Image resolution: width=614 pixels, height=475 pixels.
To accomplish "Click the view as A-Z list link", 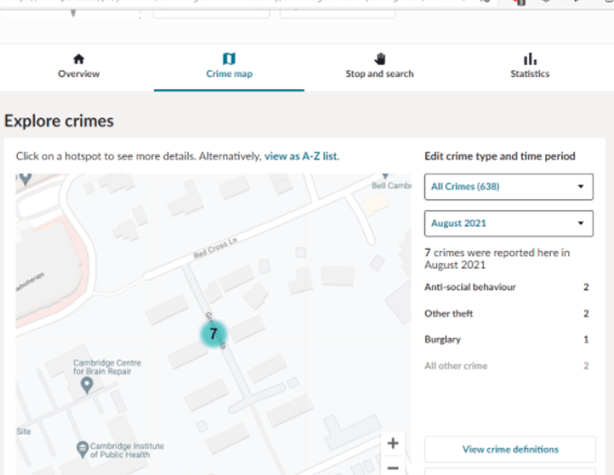I will 301,157.
